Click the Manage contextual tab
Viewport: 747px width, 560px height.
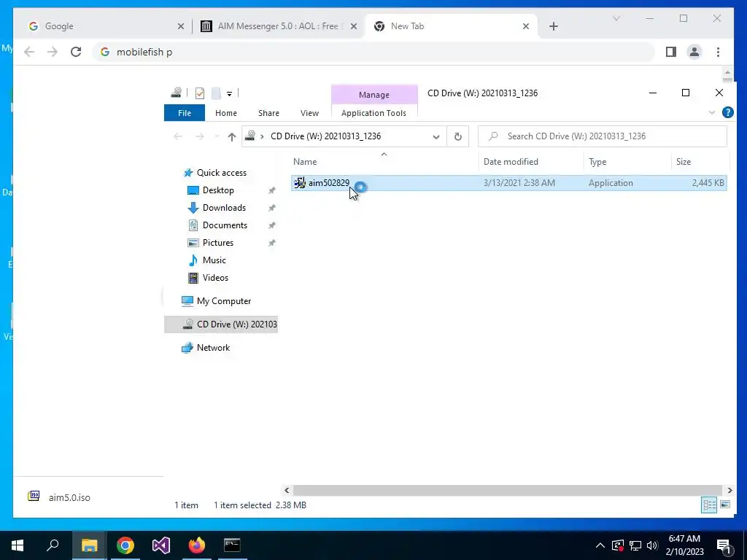click(374, 95)
